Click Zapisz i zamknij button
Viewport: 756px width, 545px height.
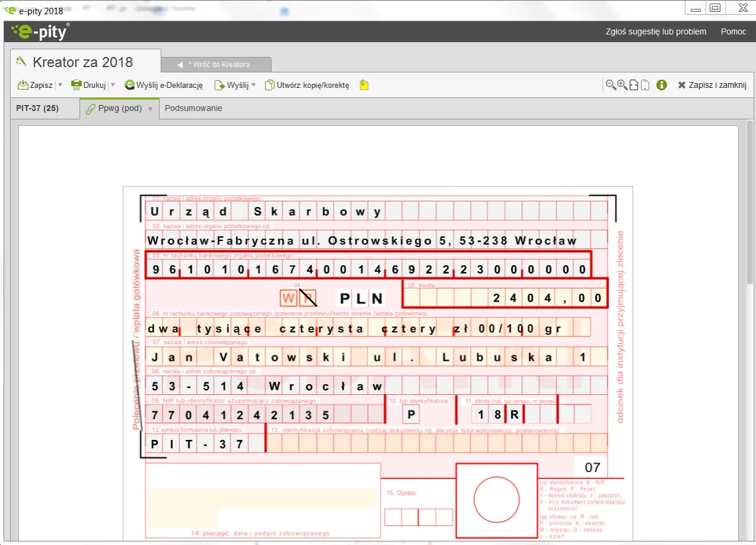click(x=711, y=85)
